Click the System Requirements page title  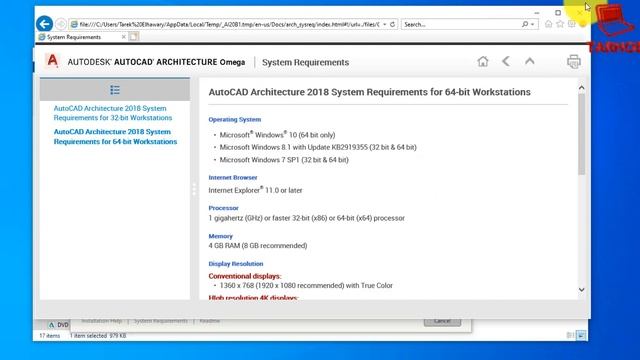pyautogui.click(x=305, y=62)
